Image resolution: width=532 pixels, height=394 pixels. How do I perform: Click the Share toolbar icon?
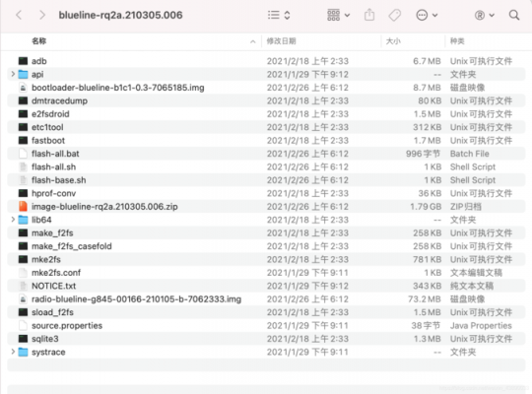pyautogui.click(x=369, y=15)
